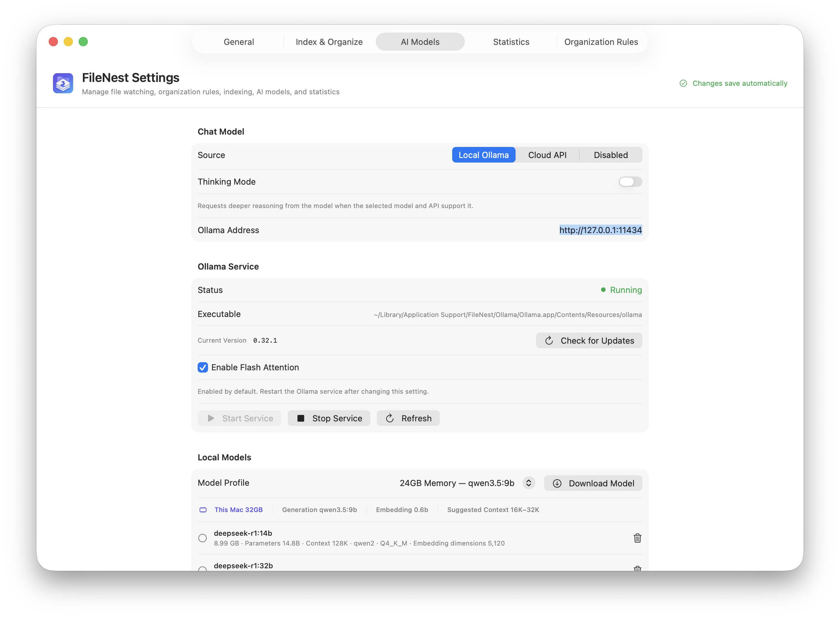Open the Organization Rules tab
This screenshot has height=619, width=840.
point(601,42)
